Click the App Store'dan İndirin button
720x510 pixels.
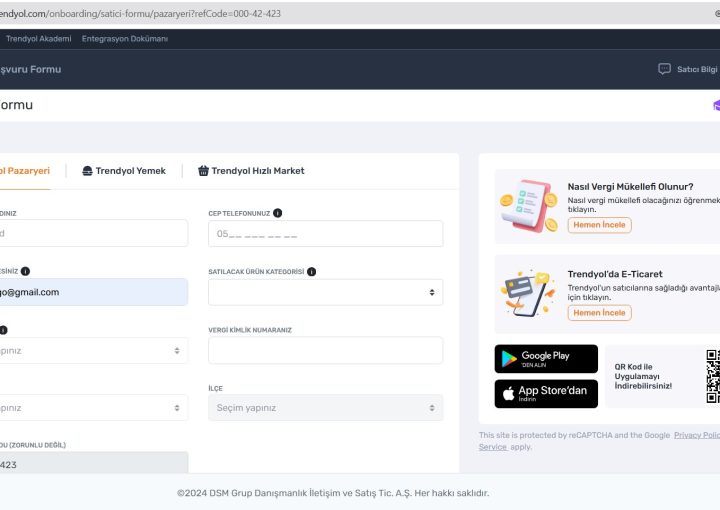(546, 394)
